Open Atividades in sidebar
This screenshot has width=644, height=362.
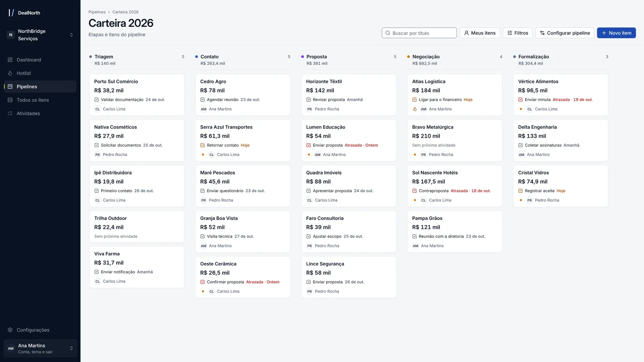pyautogui.click(x=40, y=113)
